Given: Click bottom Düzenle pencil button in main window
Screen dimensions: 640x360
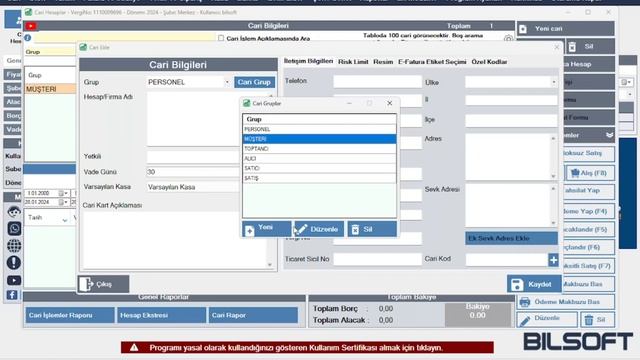Looking at the screenshot, I should (x=547, y=319).
